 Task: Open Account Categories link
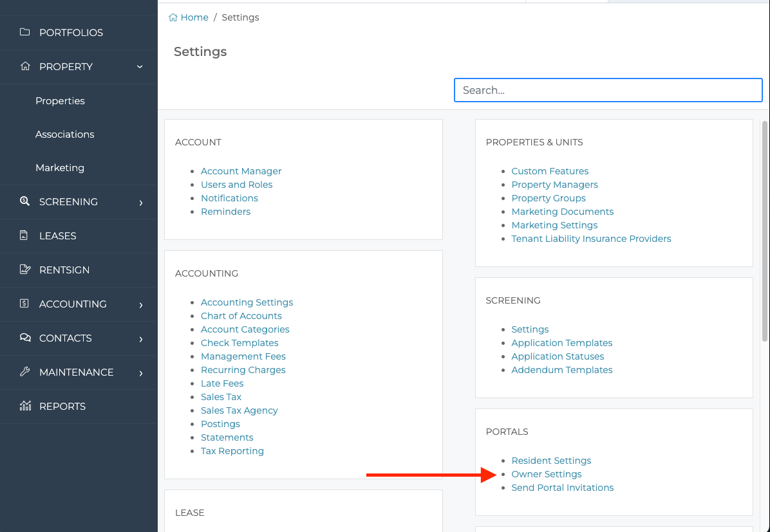click(245, 329)
